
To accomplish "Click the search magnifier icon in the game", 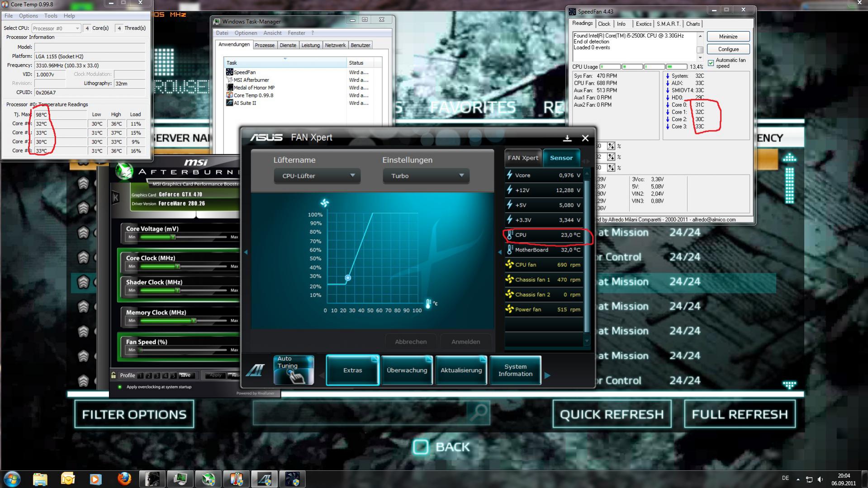I will (479, 412).
